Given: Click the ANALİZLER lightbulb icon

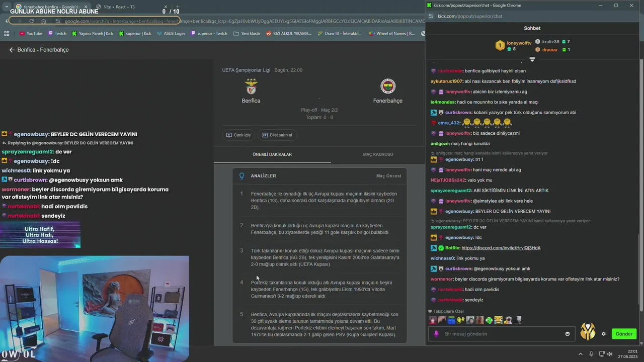Looking at the screenshot, I should click(242, 176).
